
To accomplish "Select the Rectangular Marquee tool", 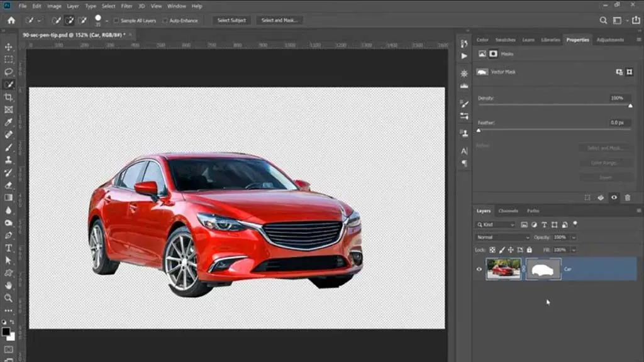I will [x=8, y=60].
